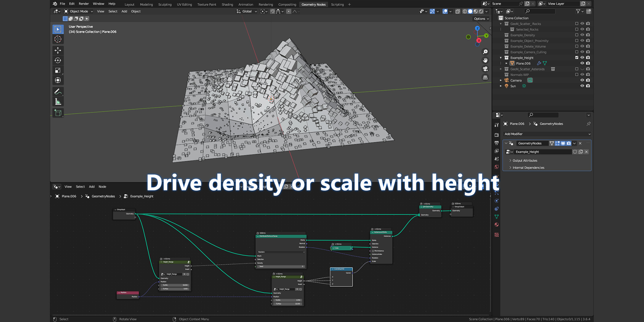Click the outliner search field

540,11
